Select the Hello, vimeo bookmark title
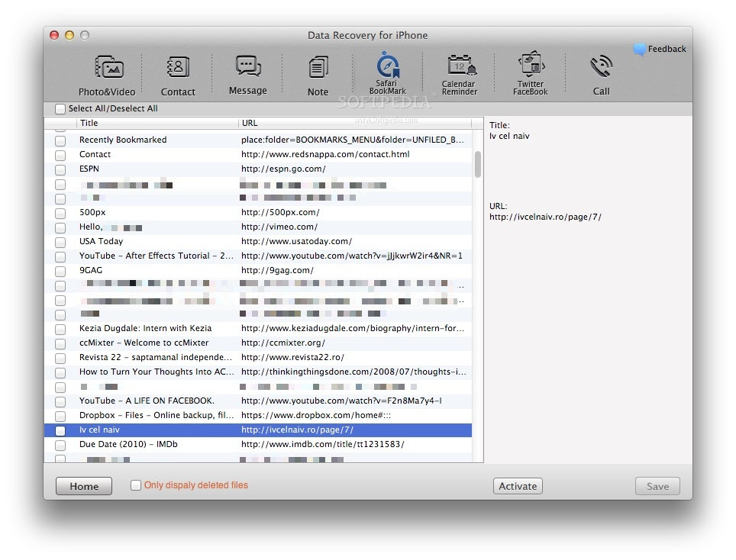 point(111,227)
